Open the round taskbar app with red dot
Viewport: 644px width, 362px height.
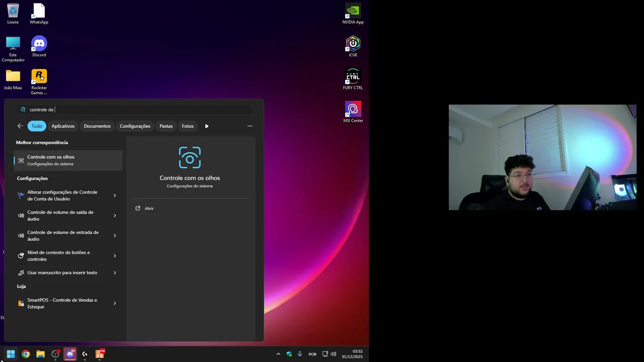[55, 354]
